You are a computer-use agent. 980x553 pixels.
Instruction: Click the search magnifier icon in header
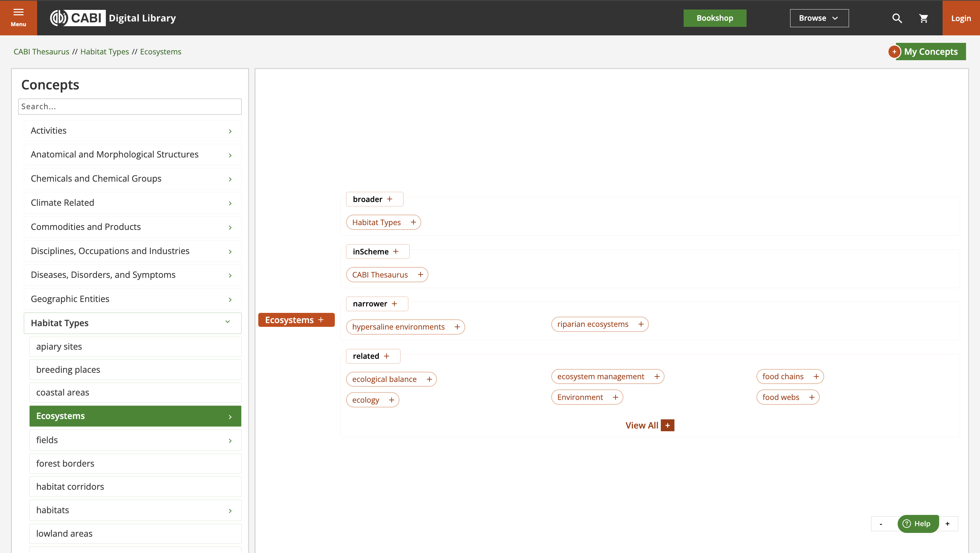pyautogui.click(x=897, y=18)
